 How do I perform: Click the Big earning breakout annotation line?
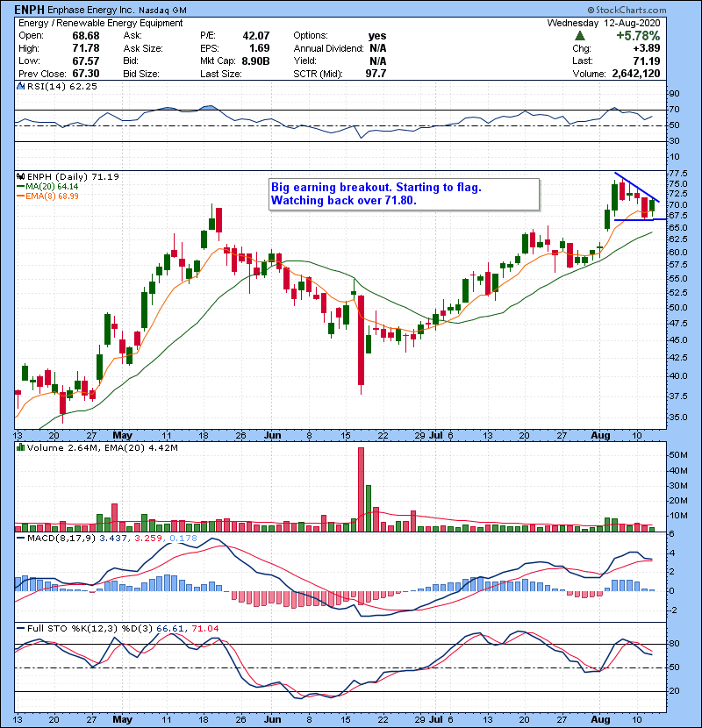[x=376, y=188]
